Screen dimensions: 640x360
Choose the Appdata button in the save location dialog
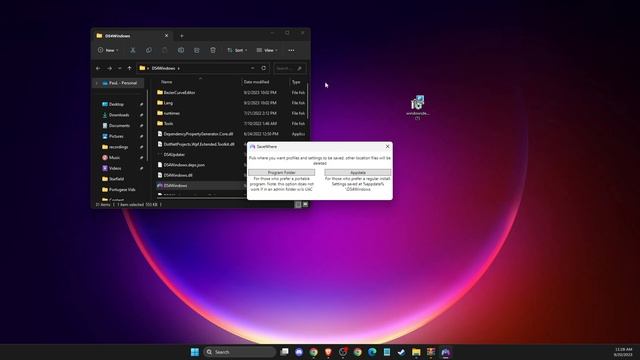(358, 173)
